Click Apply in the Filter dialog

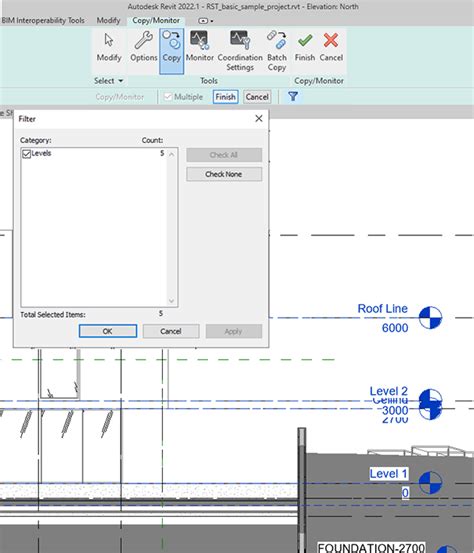pyautogui.click(x=233, y=331)
